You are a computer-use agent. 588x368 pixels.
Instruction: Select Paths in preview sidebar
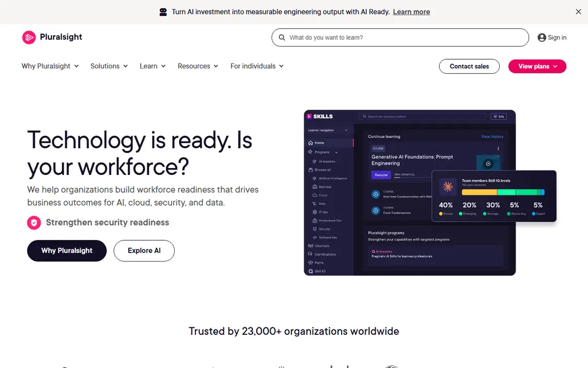316,263
